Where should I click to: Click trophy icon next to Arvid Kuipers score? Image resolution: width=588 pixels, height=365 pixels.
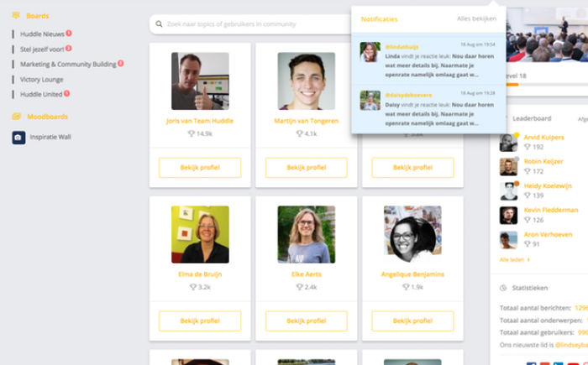click(x=528, y=147)
